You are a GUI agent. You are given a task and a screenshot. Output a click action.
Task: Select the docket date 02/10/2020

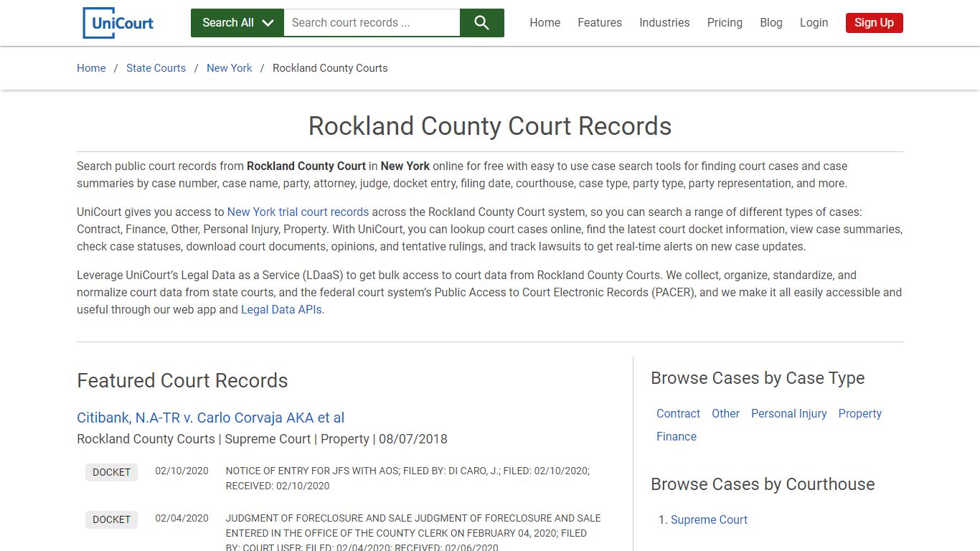(x=182, y=471)
